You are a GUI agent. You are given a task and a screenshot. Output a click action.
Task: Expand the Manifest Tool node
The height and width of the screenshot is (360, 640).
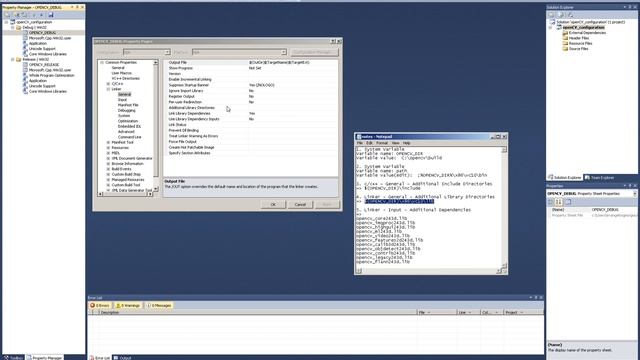[x=109, y=142]
